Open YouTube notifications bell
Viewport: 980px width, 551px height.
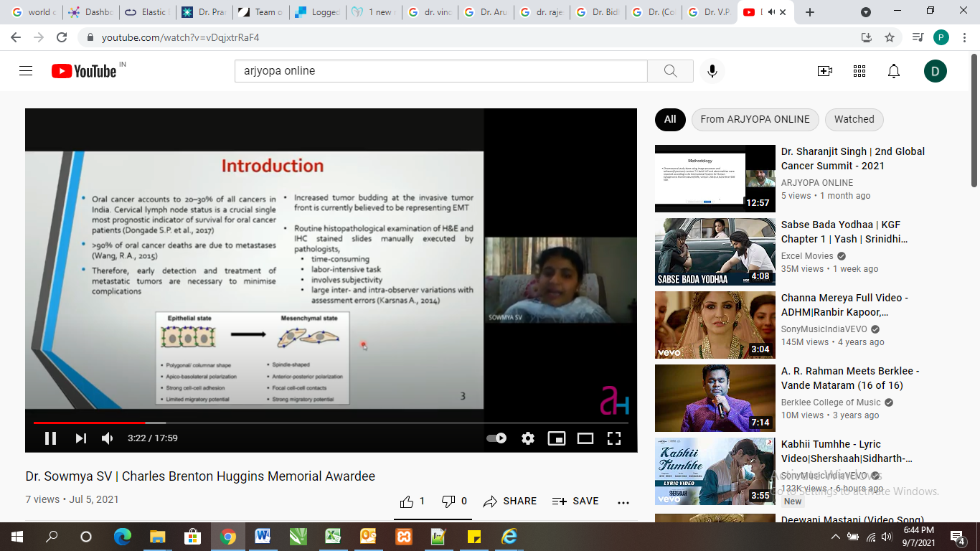pyautogui.click(x=894, y=71)
